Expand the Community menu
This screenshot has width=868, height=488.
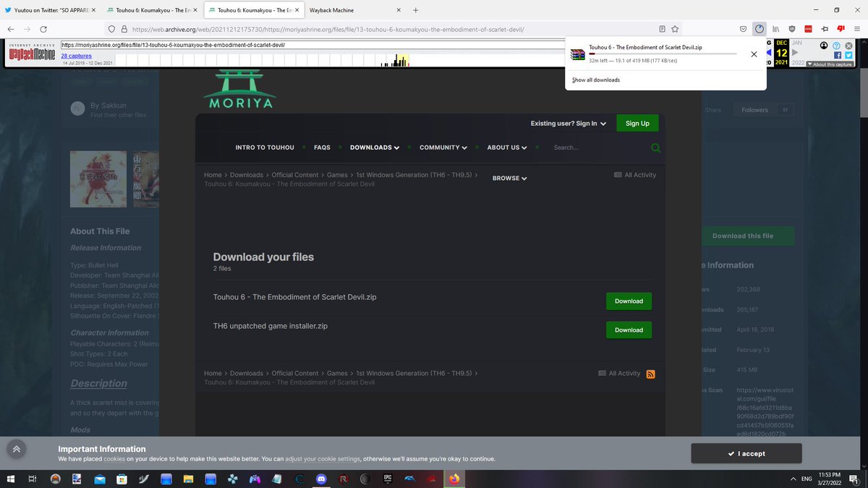(443, 147)
